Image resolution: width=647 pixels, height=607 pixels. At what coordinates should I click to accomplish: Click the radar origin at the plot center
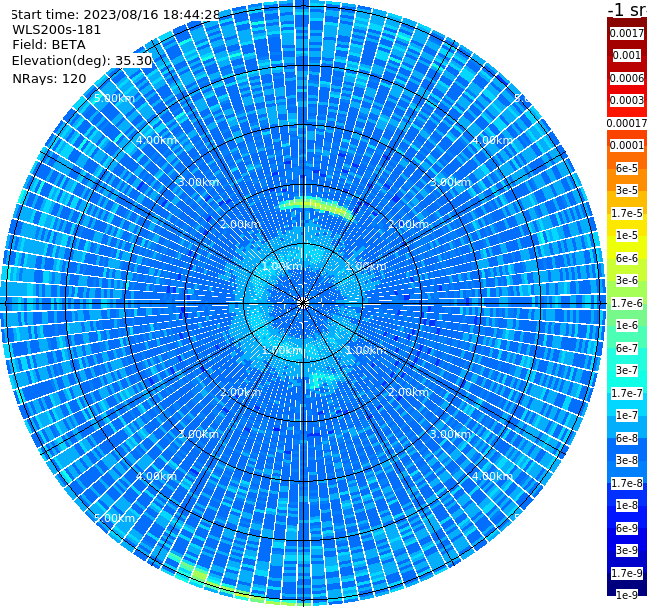[x=303, y=303]
